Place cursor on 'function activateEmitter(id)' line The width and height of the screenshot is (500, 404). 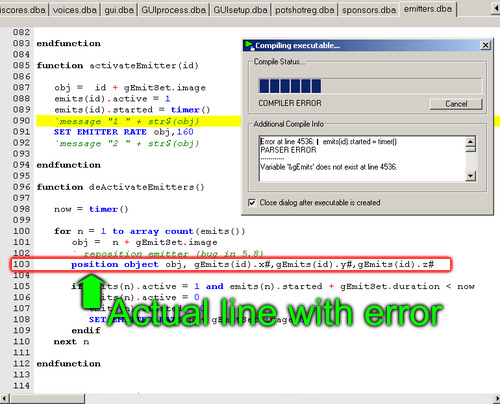pos(117,65)
